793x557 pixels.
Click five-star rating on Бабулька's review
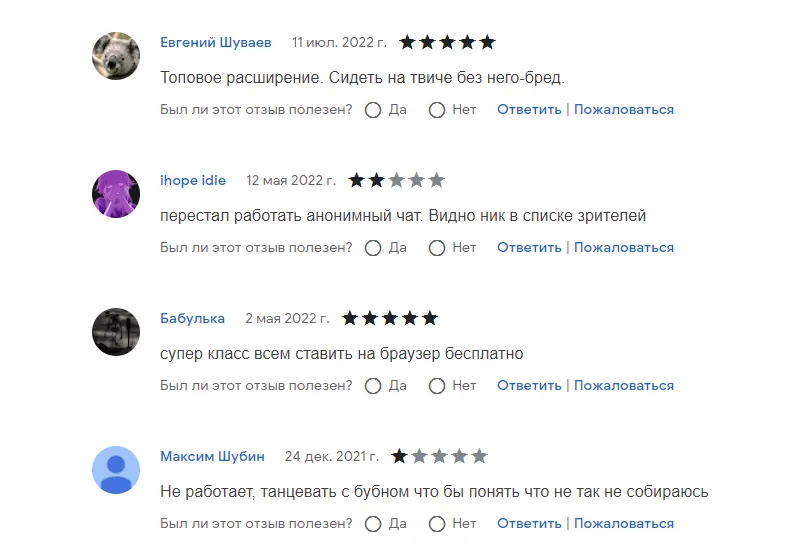click(389, 318)
